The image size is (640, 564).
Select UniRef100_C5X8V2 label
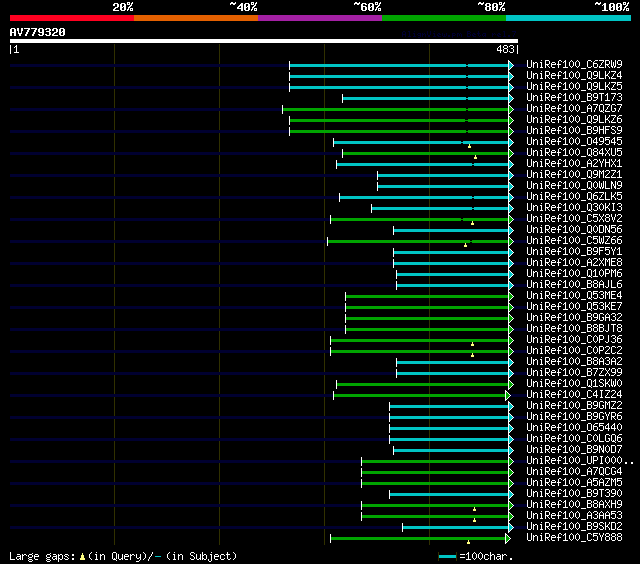pos(574,219)
